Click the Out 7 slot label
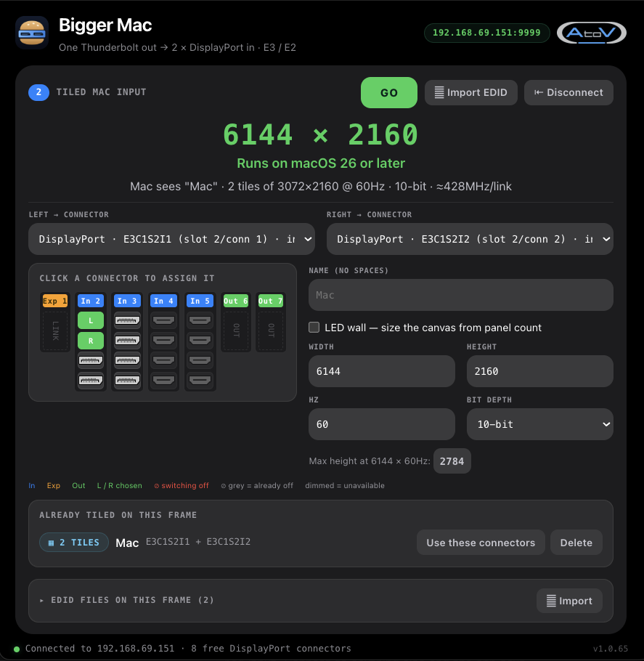 271,301
